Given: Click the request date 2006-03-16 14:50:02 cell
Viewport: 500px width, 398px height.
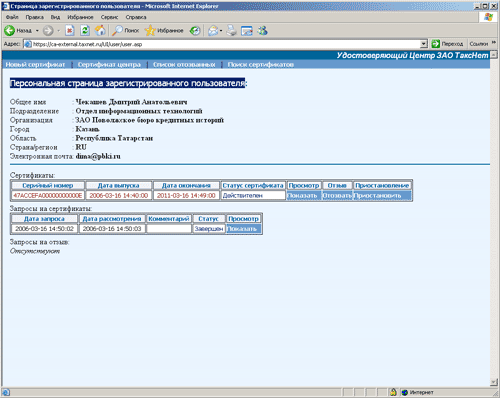Looking at the screenshot, I should tap(44, 229).
